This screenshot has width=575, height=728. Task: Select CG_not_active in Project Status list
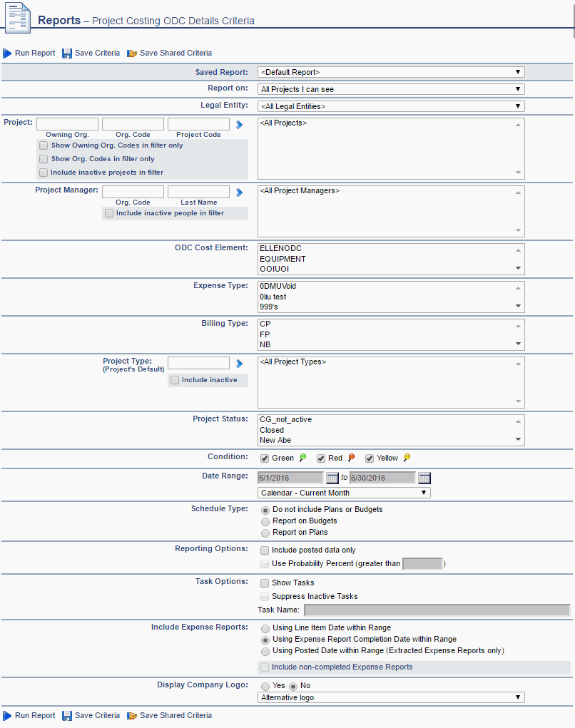285,420
